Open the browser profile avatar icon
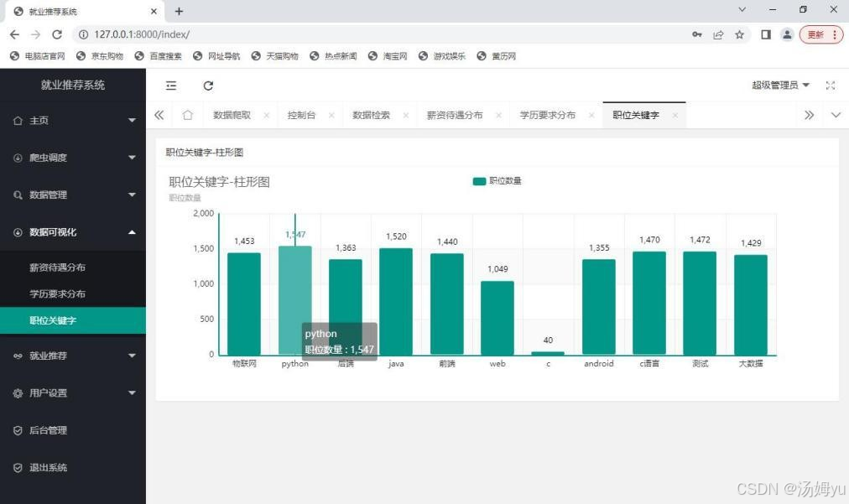This screenshot has width=849, height=504. coord(787,34)
